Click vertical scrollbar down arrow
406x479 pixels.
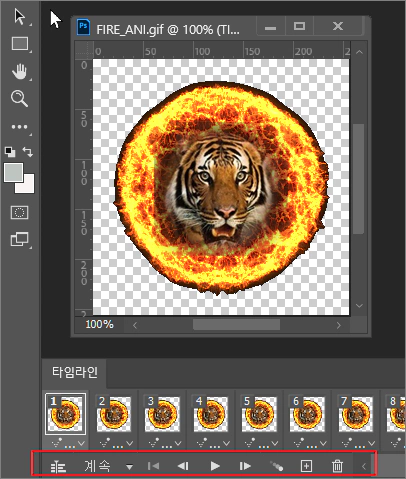coord(359,305)
